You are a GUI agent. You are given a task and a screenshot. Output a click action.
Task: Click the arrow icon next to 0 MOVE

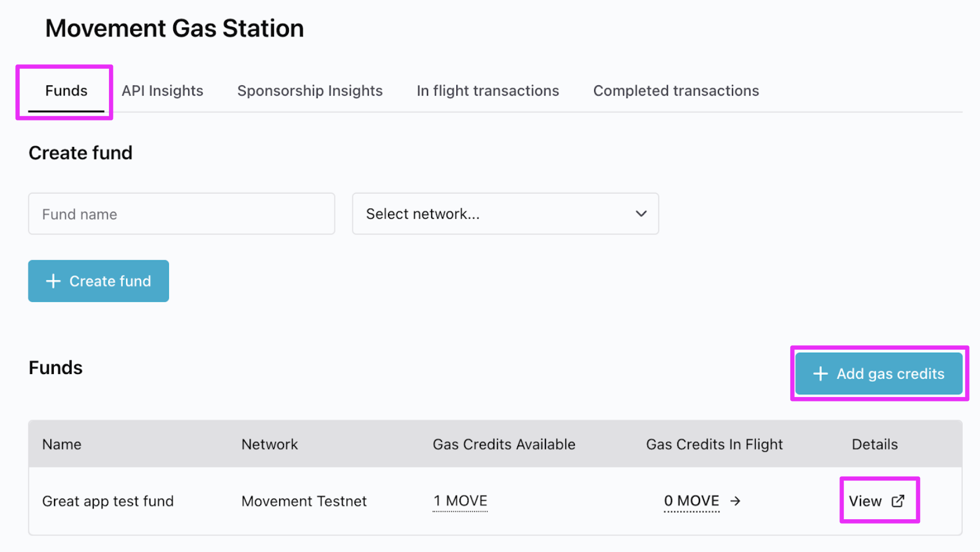(735, 501)
